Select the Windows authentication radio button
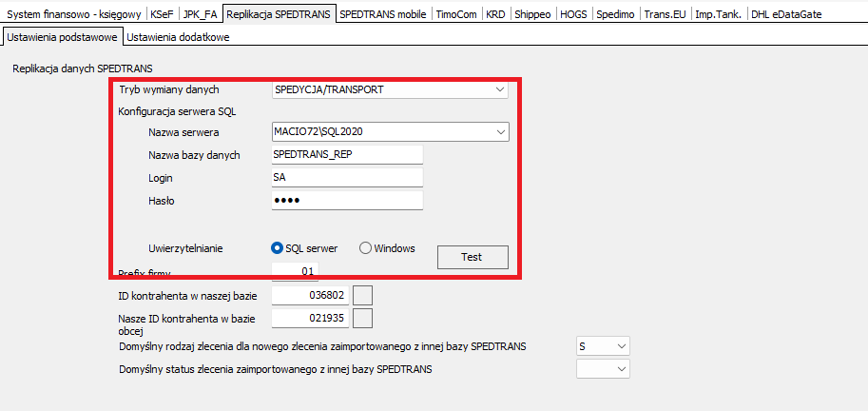868x411 pixels. coord(365,248)
